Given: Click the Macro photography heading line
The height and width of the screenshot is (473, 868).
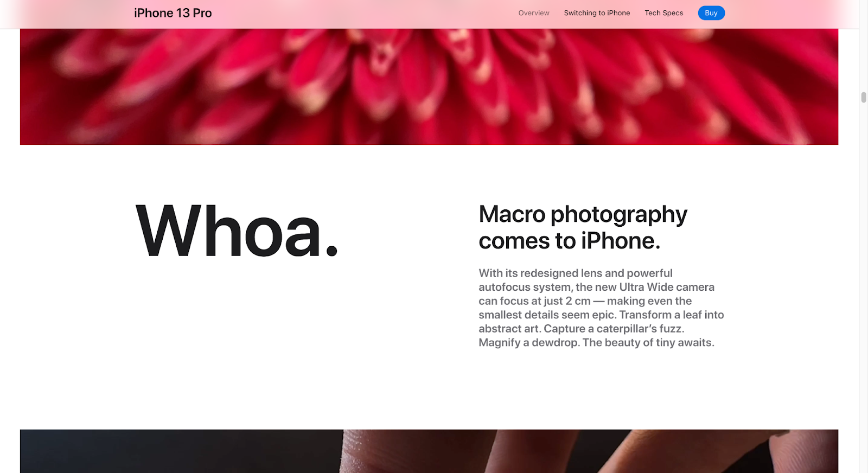Looking at the screenshot, I should pos(583,214).
